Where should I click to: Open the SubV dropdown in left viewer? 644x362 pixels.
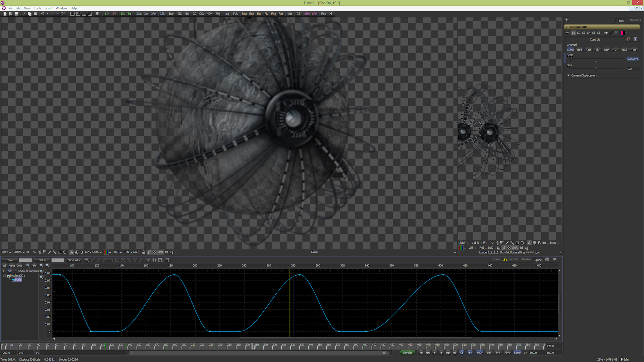click(x=6, y=252)
